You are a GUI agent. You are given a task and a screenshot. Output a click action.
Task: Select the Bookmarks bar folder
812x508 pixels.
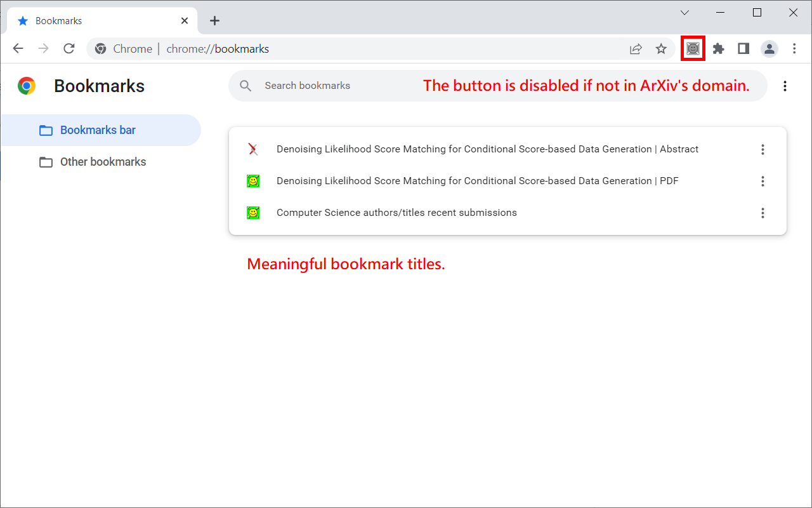coord(98,130)
